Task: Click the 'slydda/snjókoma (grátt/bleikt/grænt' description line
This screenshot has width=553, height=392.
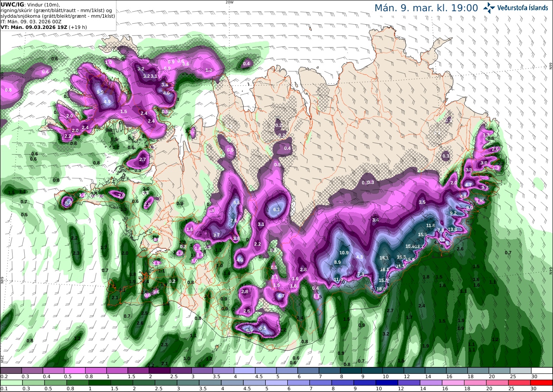Action: [x=58, y=16]
